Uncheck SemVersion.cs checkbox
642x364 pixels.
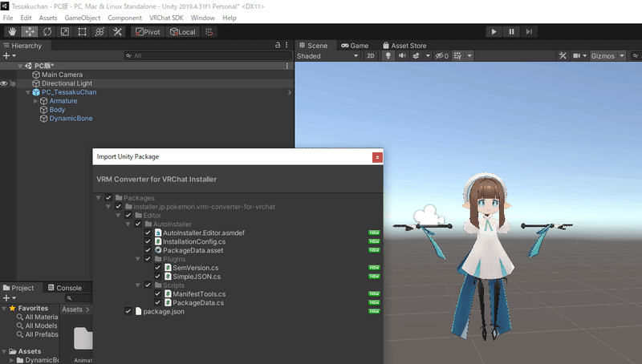[157, 268]
